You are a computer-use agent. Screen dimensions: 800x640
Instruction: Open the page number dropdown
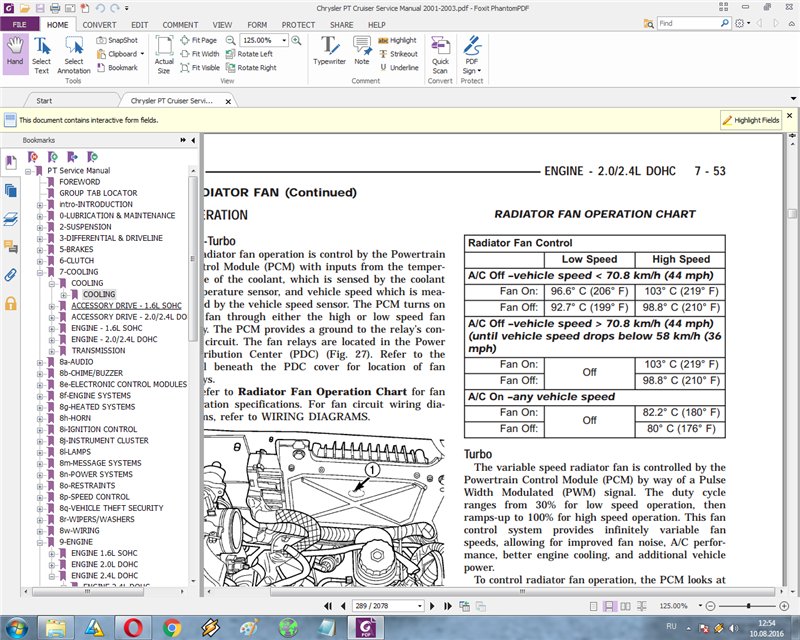[419, 606]
